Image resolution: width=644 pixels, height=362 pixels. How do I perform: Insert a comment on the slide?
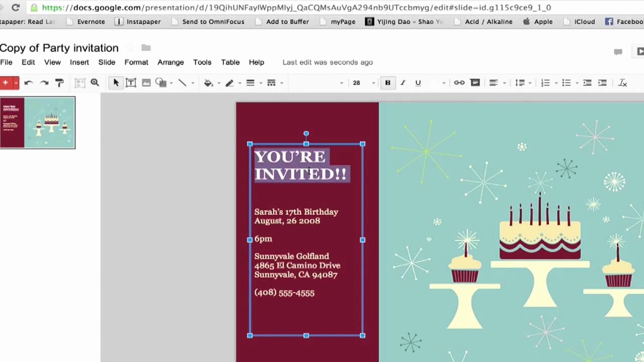[x=475, y=82]
